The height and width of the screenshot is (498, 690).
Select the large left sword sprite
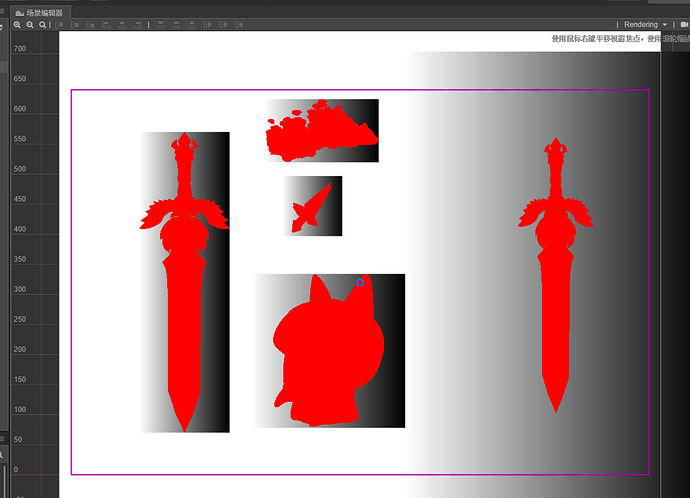click(184, 282)
